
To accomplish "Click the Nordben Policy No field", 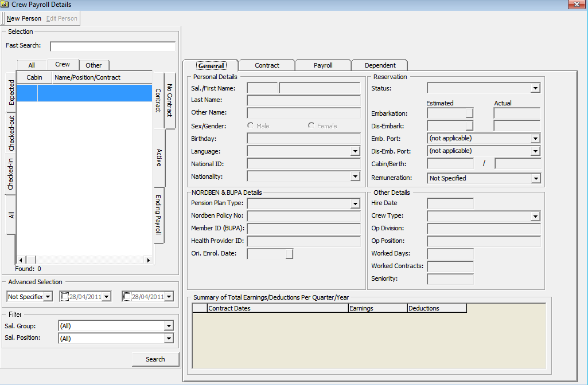I will click(x=303, y=216).
